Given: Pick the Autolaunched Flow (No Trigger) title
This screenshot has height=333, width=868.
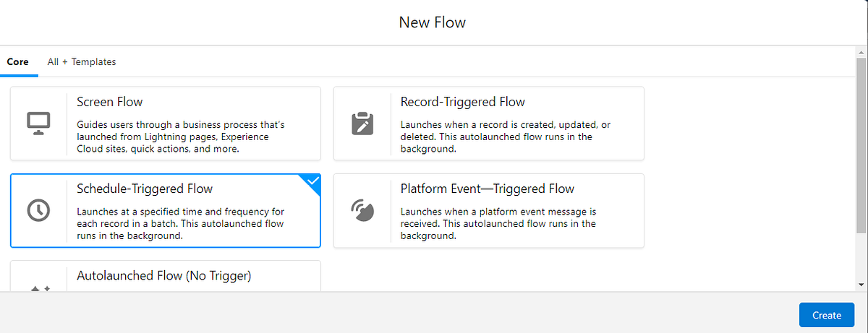Looking at the screenshot, I should coord(163,275).
